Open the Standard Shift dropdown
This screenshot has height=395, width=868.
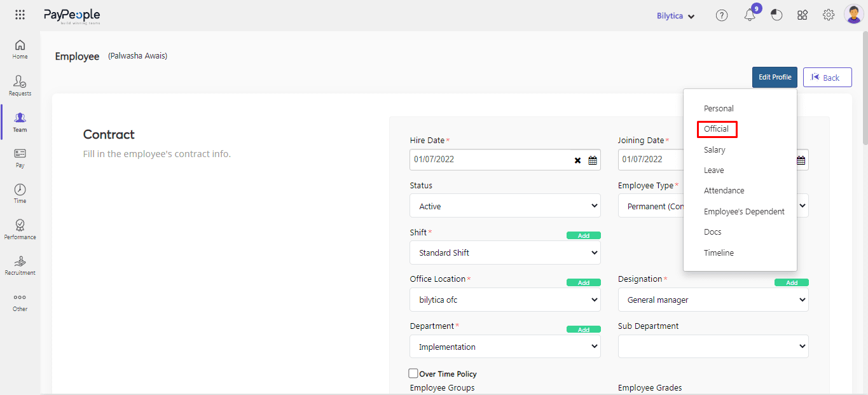click(x=505, y=253)
